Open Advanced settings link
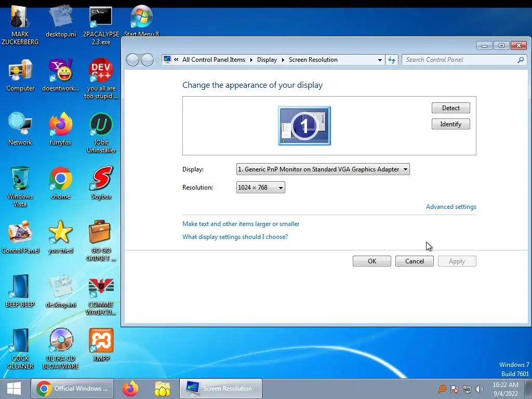532x399 pixels. point(451,207)
